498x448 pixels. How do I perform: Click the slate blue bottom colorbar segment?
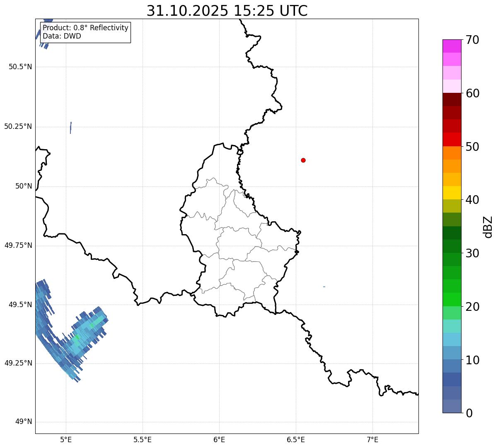click(x=452, y=406)
